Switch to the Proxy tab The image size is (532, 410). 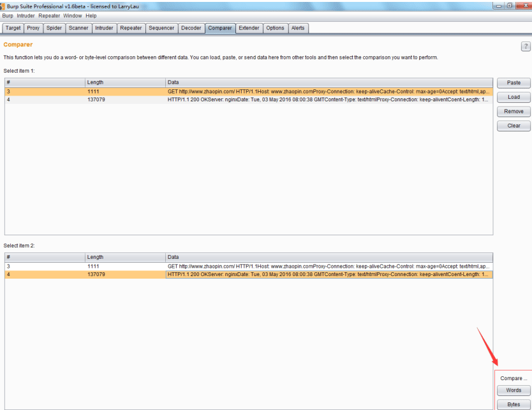pos(33,28)
